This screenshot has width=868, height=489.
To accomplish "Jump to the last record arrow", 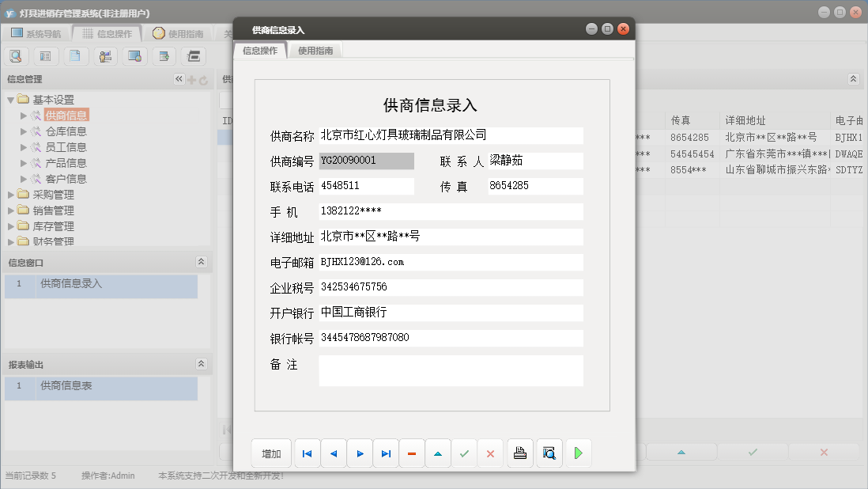I will pos(385,453).
